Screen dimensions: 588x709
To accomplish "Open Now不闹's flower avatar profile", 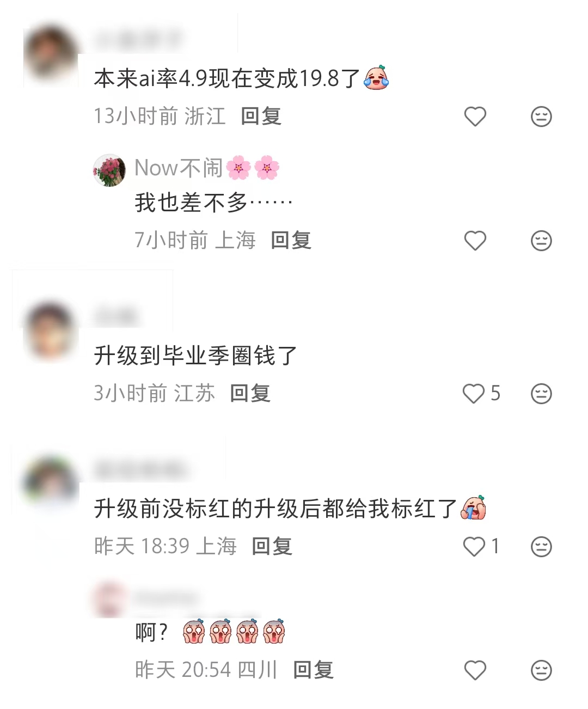I will point(109,170).
